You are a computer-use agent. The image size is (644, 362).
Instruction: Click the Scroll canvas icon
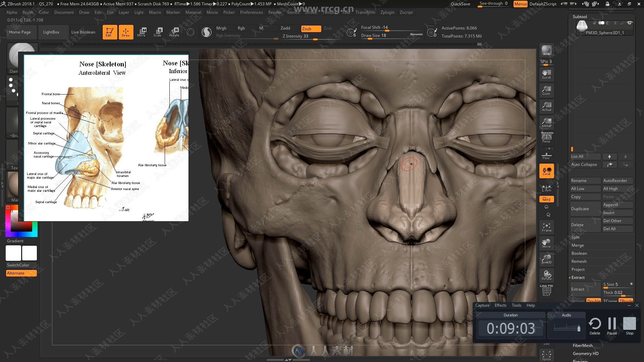point(546,74)
